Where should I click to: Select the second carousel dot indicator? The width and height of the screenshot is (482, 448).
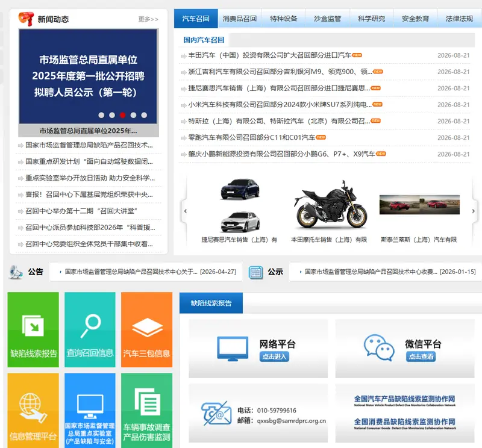click(112, 115)
